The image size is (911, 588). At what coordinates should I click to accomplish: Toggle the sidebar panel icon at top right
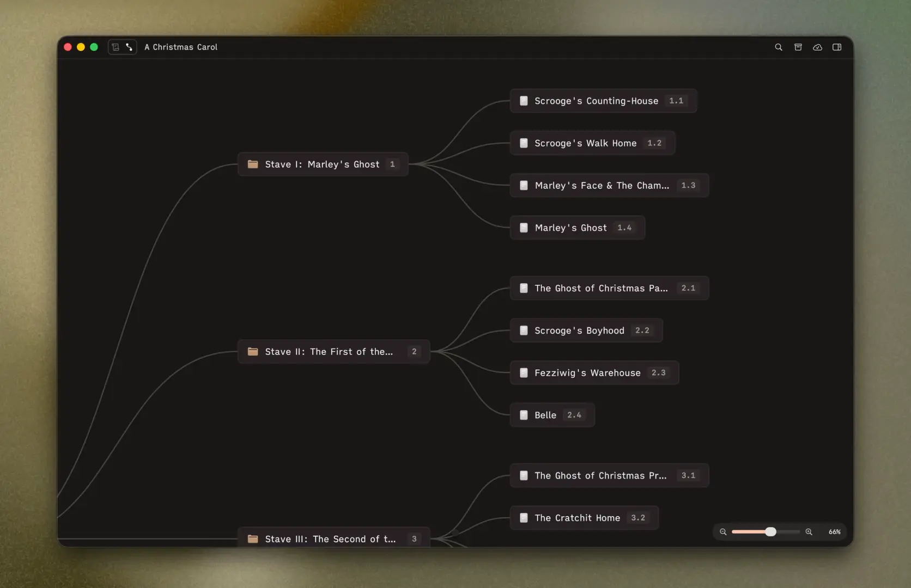[x=836, y=47]
